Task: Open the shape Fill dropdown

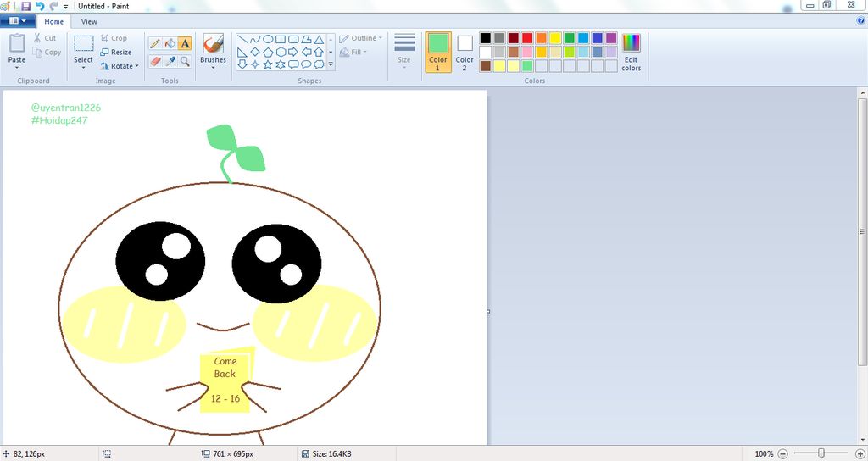Action: point(353,52)
